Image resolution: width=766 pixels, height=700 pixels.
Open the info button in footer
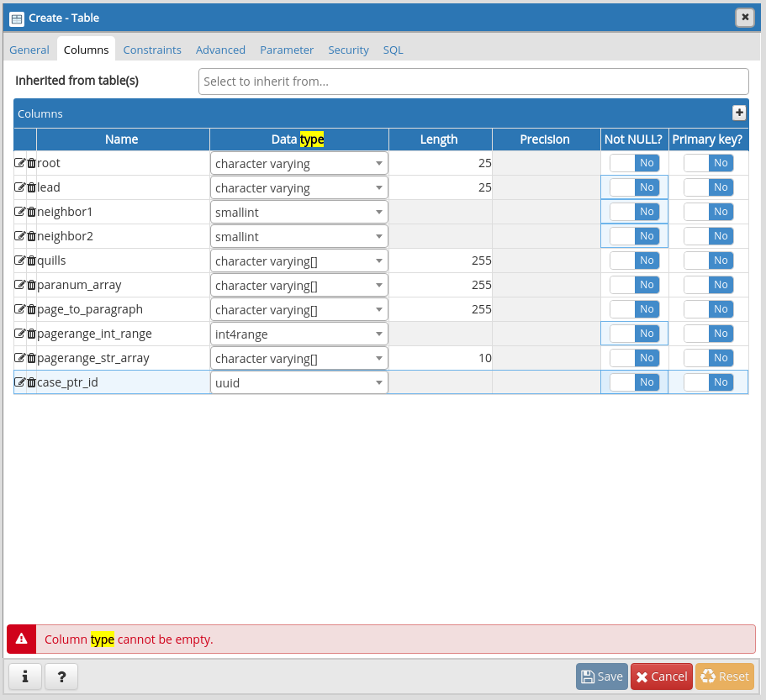[24, 676]
